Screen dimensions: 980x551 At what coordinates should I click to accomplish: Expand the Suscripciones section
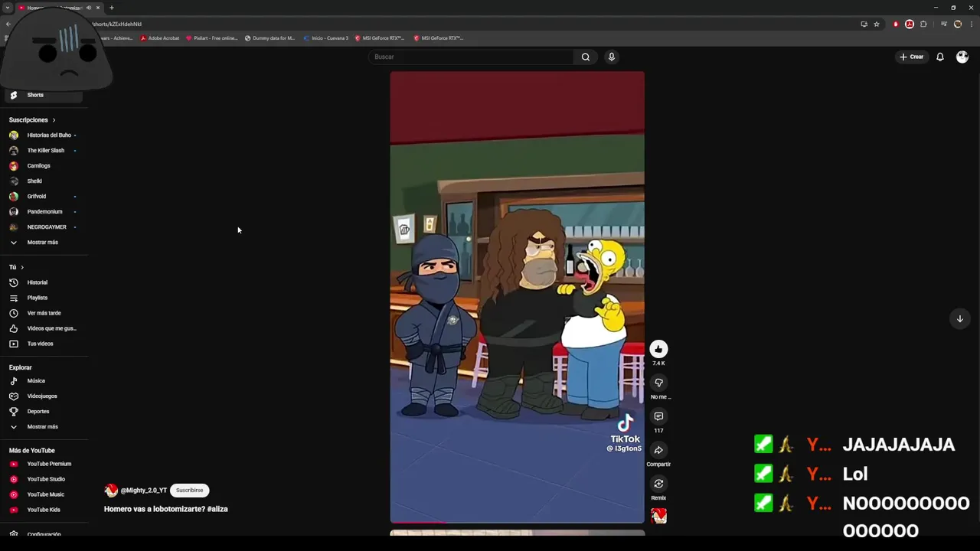[32, 120]
